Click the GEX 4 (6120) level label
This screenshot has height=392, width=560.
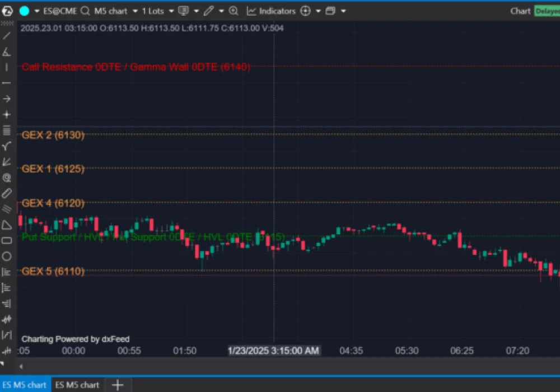[x=53, y=203]
